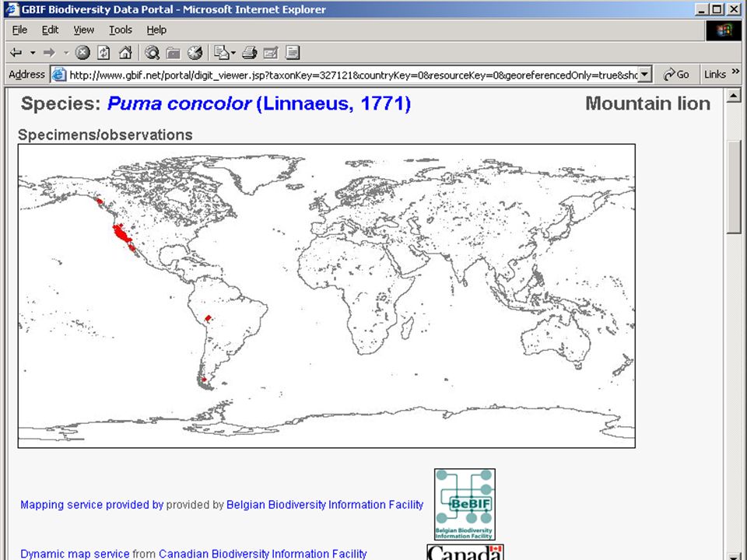The height and width of the screenshot is (560, 747).
Task: Click the vertical scrollbar thumb
Action: pos(733,186)
